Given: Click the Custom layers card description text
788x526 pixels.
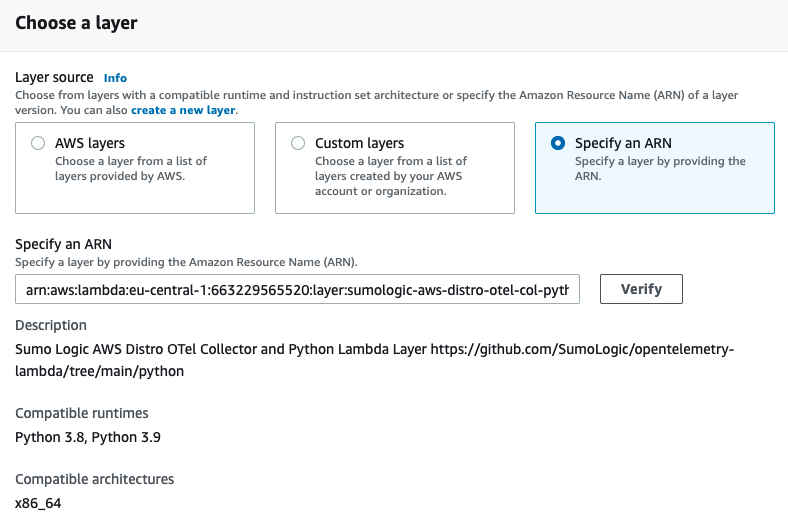Looking at the screenshot, I should click(x=391, y=175).
